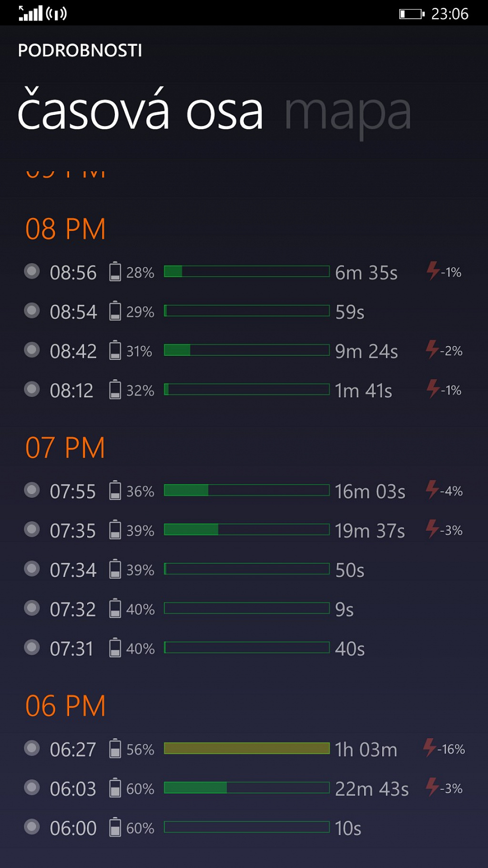The height and width of the screenshot is (868, 488).
Task: Click the battery icon beside 07:32 entry
Action: pyautogui.click(x=115, y=609)
